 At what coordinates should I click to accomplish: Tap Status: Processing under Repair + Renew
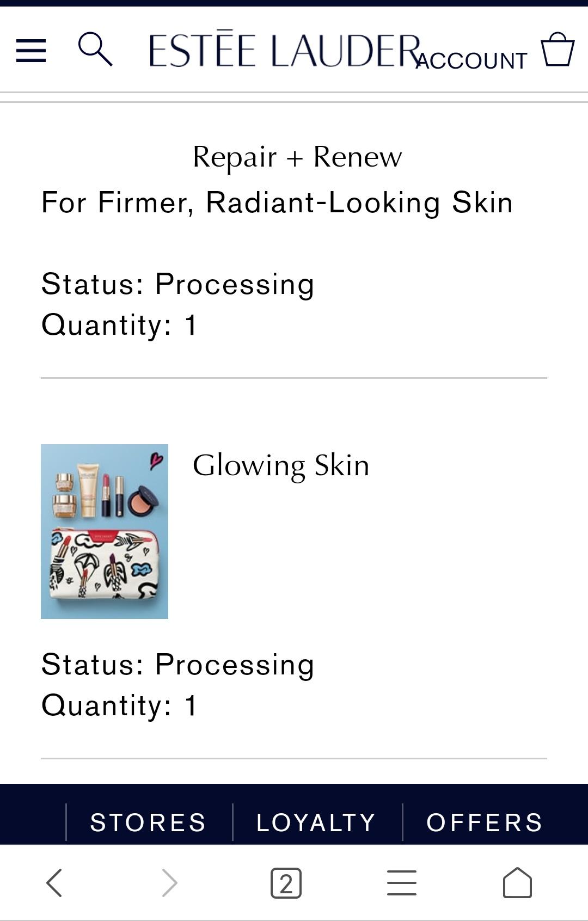click(178, 285)
